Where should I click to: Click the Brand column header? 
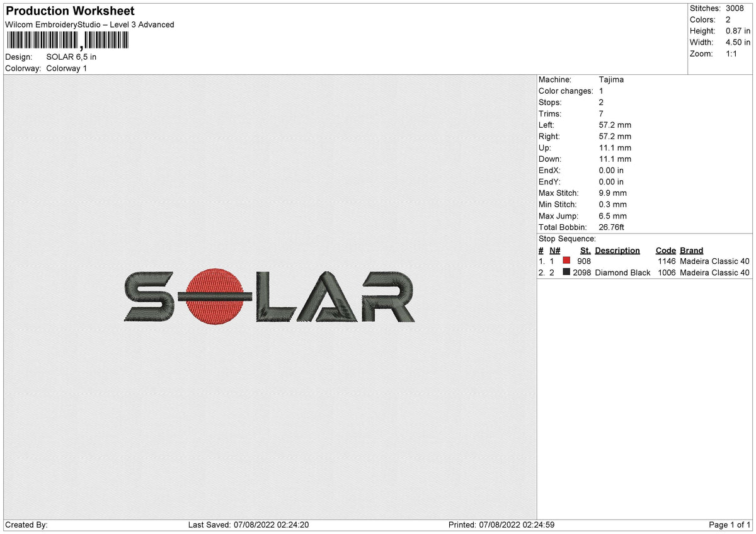pyautogui.click(x=691, y=250)
